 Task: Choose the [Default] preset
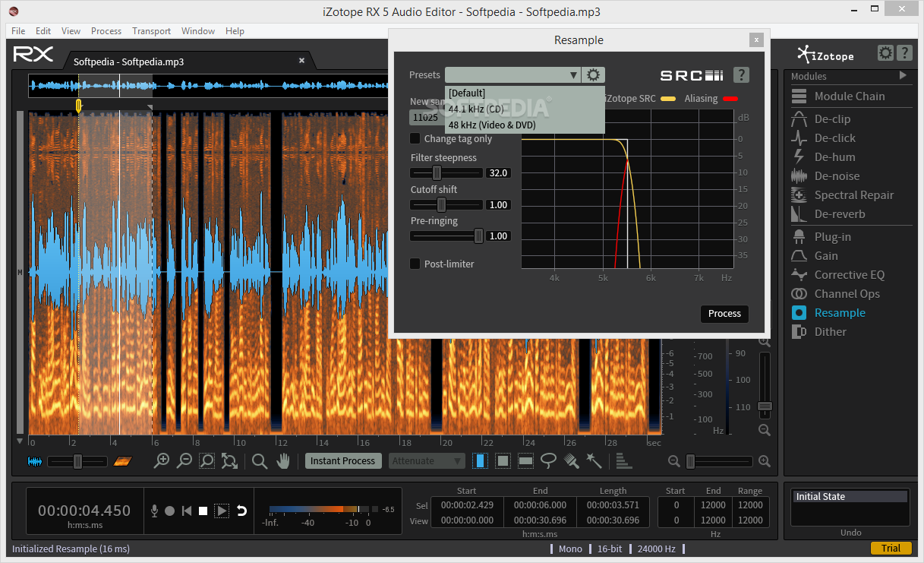(525, 93)
